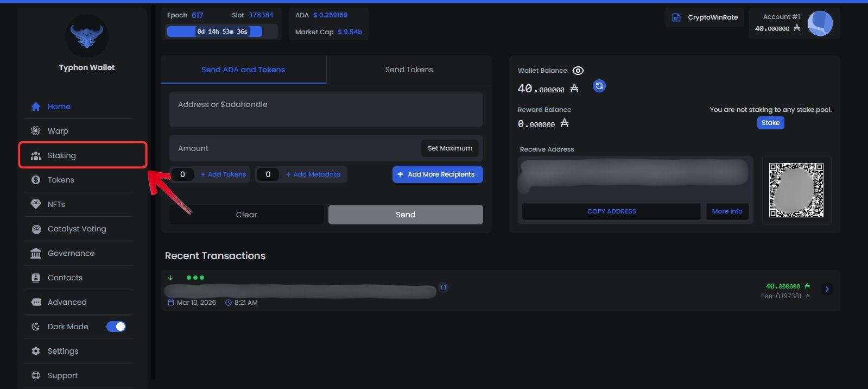
Task: Click the Tokens coin icon
Action: [36, 180]
